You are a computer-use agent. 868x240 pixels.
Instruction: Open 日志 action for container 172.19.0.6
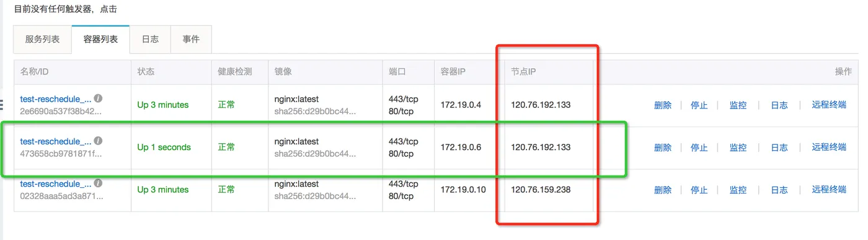779,148
